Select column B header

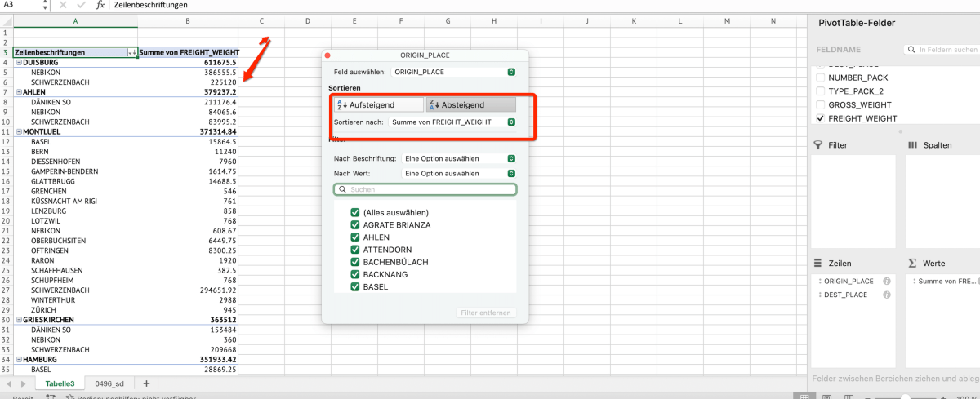click(x=188, y=21)
